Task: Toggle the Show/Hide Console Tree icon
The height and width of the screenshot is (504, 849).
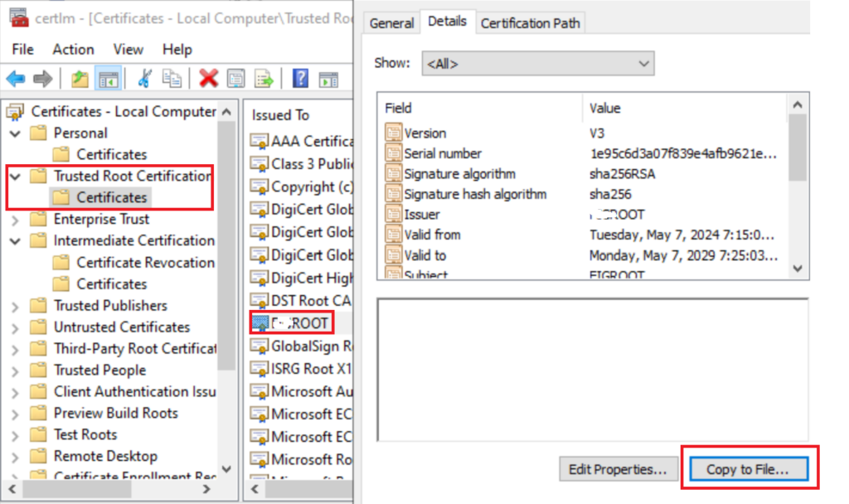Action: click(x=108, y=79)
